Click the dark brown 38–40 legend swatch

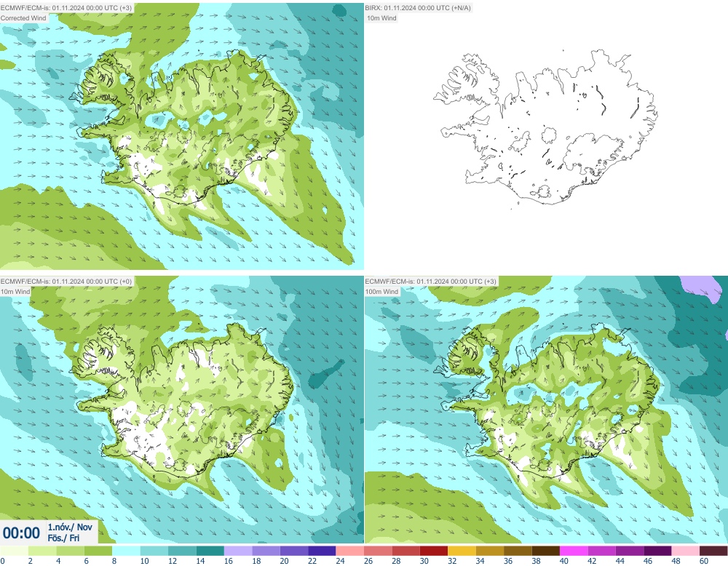545,551
